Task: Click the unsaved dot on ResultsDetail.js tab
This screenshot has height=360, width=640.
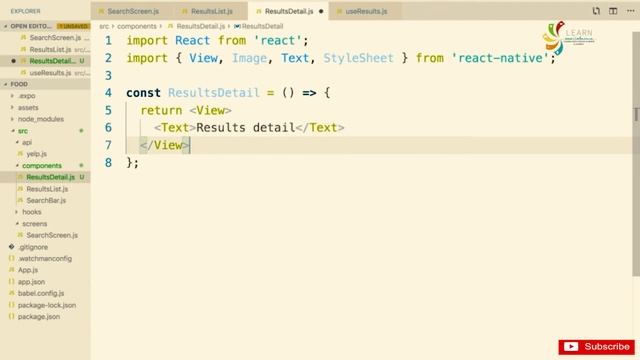Action: [x=321, y=11]
